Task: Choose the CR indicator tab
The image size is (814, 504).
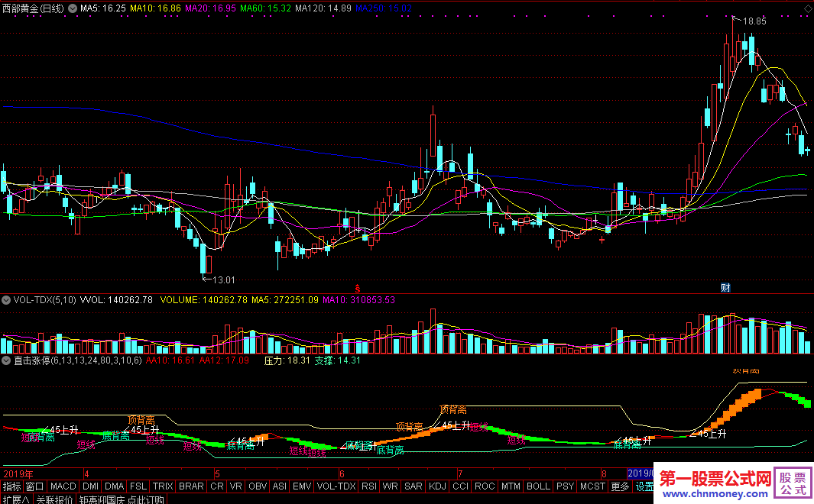Action: (217, 486)
